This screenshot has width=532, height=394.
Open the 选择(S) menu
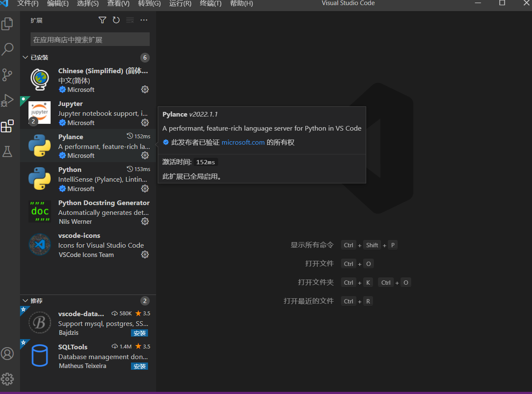click(x=88, y=3)
